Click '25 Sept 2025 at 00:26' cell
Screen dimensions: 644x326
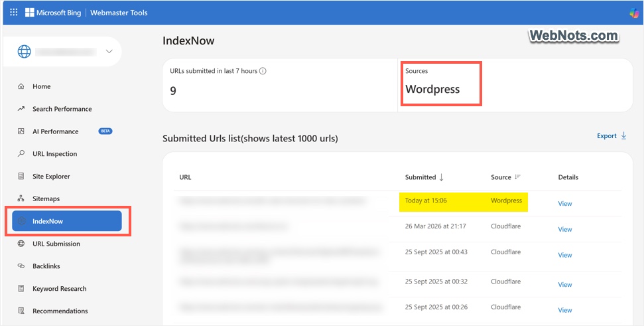coord(436,307)
